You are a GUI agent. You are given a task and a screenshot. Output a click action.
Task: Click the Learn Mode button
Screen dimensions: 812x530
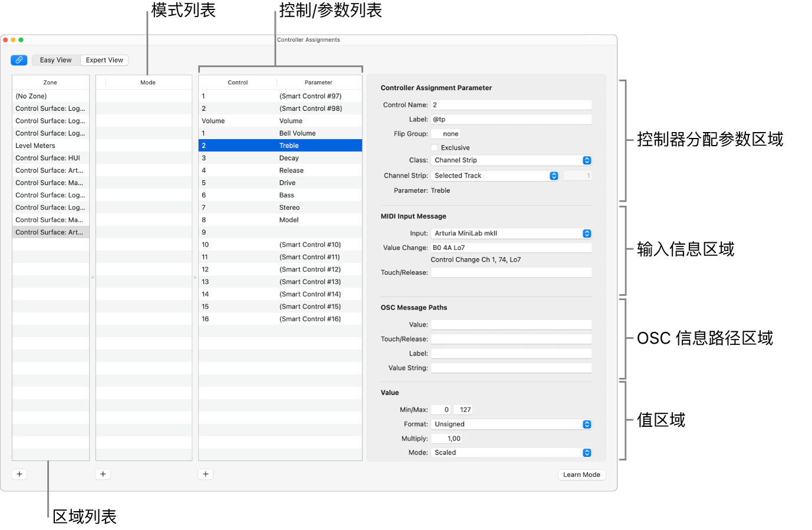581,475
